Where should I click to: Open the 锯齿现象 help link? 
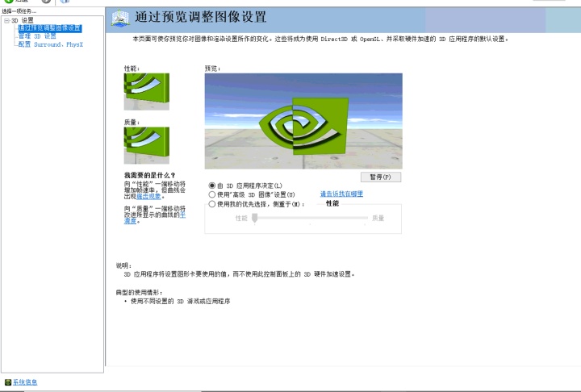148,196
